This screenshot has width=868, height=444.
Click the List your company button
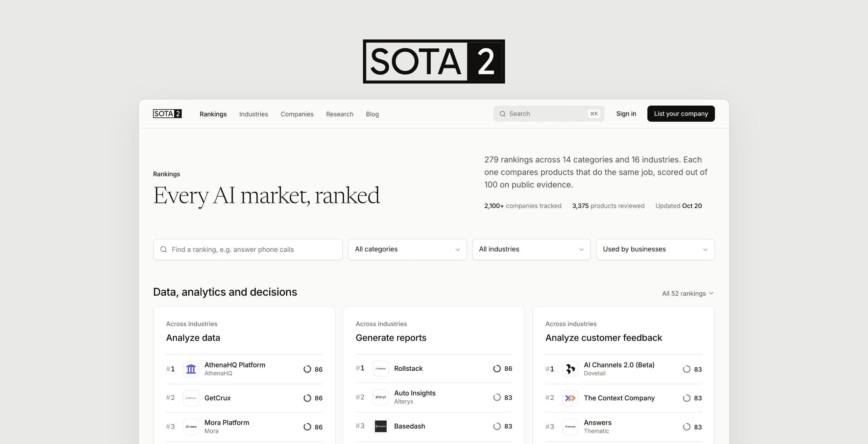681,113
